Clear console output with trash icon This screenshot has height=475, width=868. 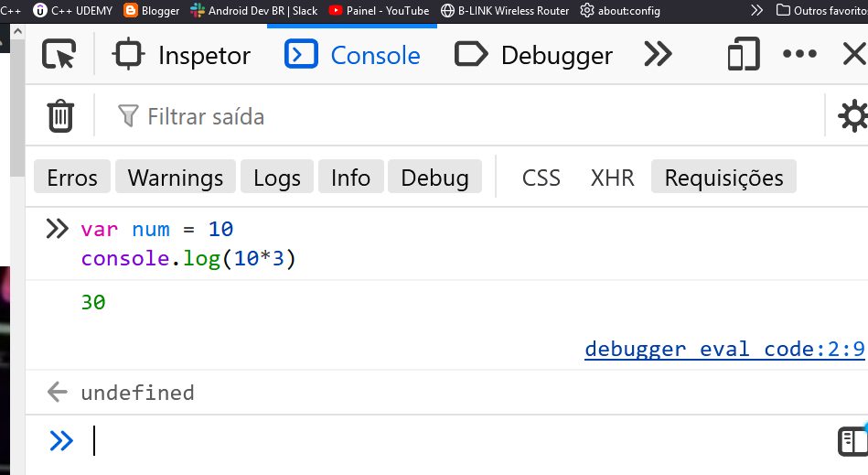coord(60,116)
